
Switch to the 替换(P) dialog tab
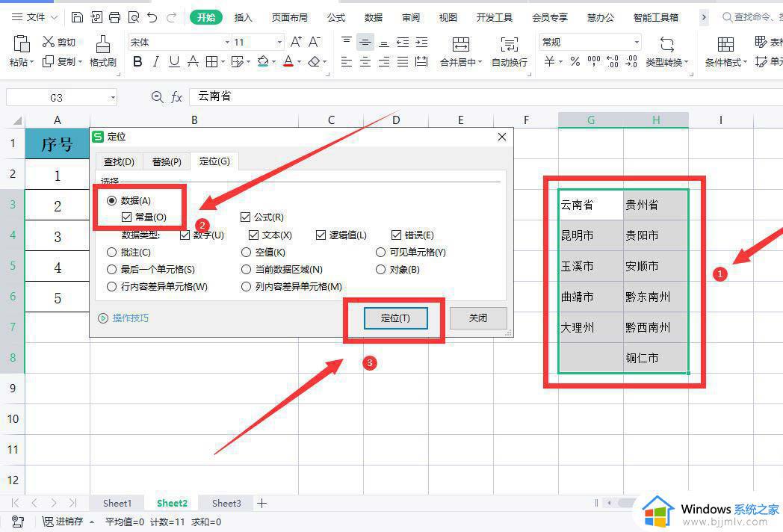167,162
